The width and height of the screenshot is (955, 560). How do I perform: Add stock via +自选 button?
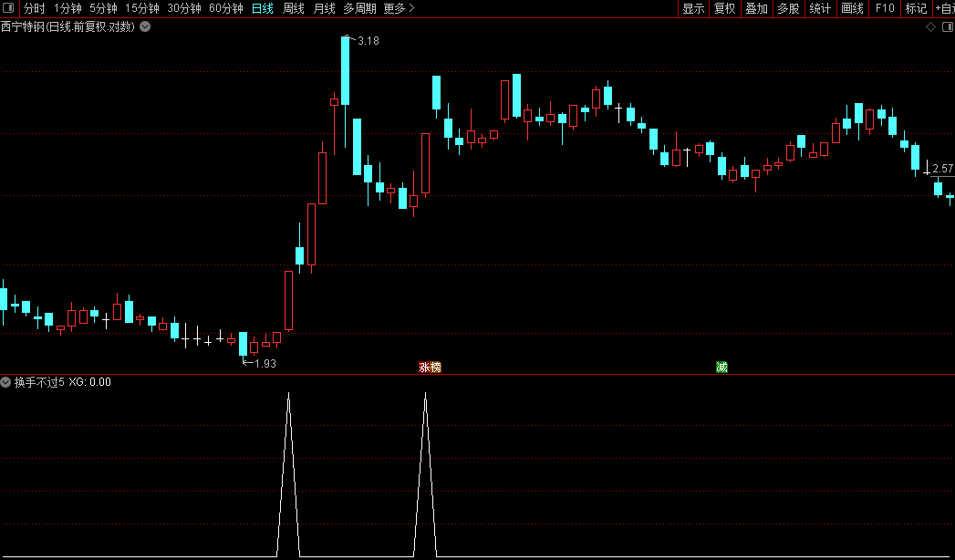pyautogui.click(x=944, y=8)
